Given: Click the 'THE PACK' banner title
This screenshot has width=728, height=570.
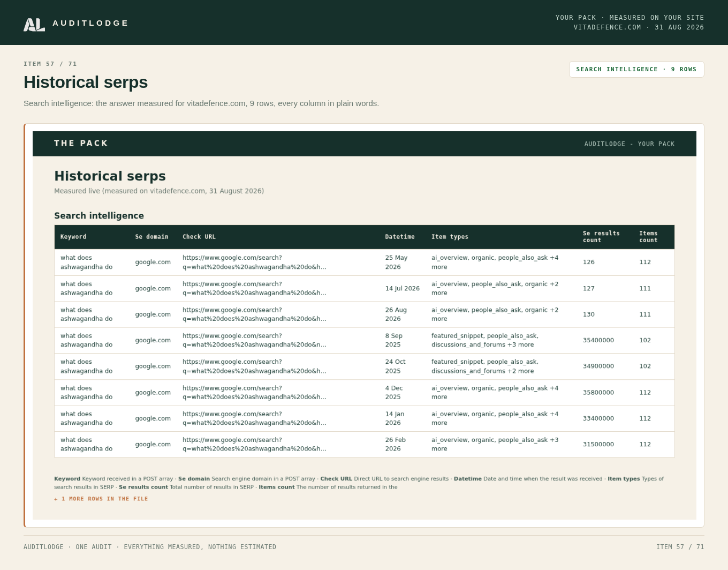Looking at the screenshot, I should pyautogui.click(x=81, y=143).
